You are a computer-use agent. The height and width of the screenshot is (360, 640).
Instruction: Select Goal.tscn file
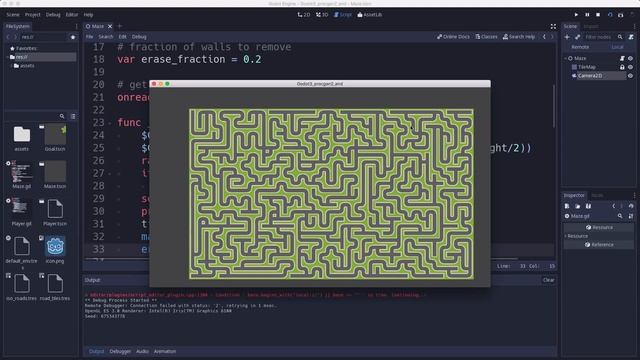[55, 138]
